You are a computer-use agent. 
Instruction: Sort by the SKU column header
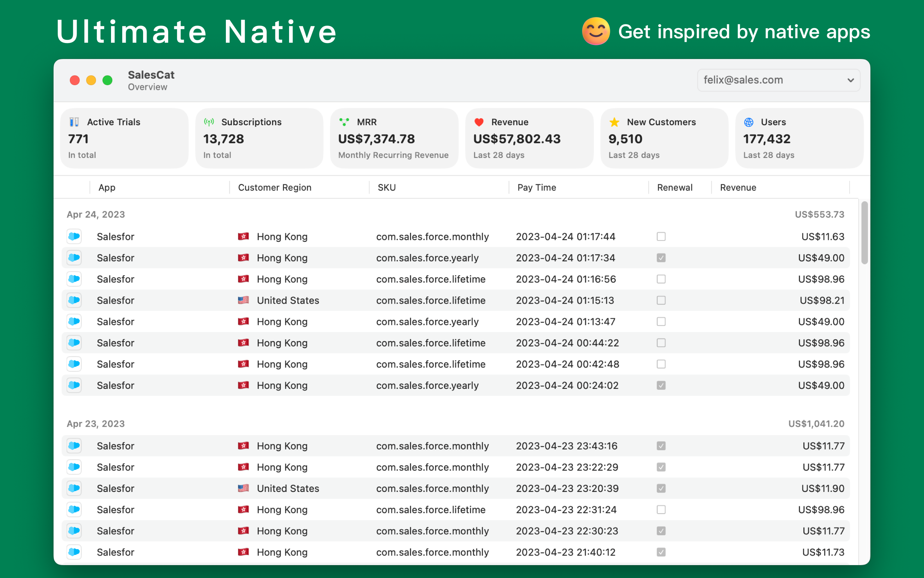(439, 187)
